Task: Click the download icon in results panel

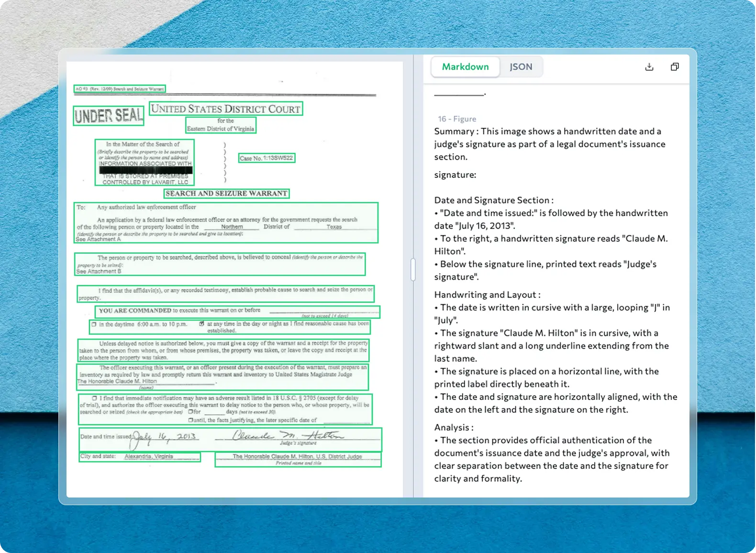Action: click(x=649, y=67)
